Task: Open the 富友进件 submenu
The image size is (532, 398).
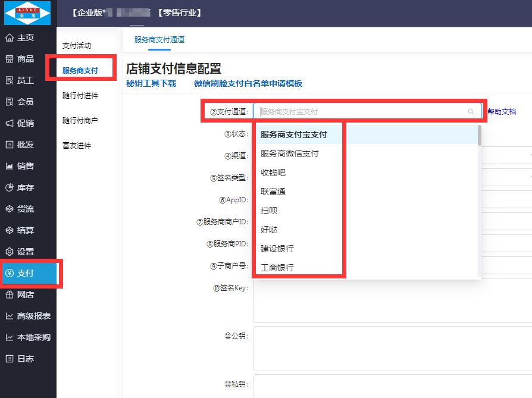Action: pyautogui.click(x=77, y=146)
